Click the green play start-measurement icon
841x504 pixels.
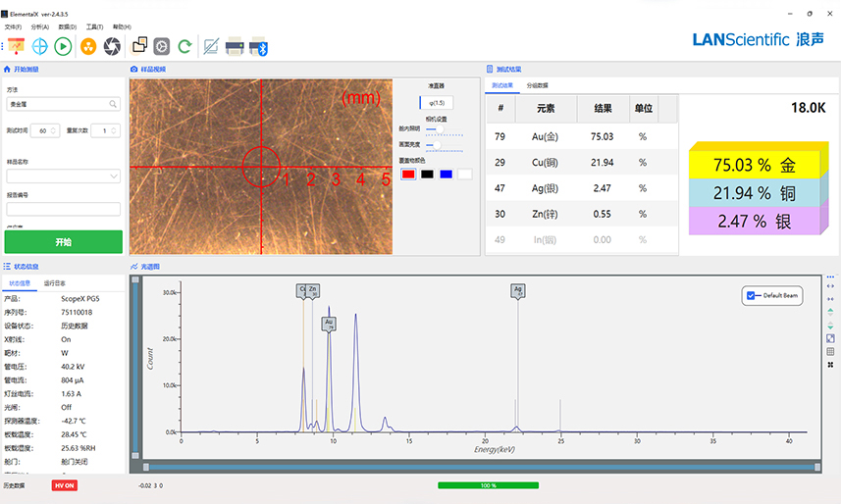[63, 45]
